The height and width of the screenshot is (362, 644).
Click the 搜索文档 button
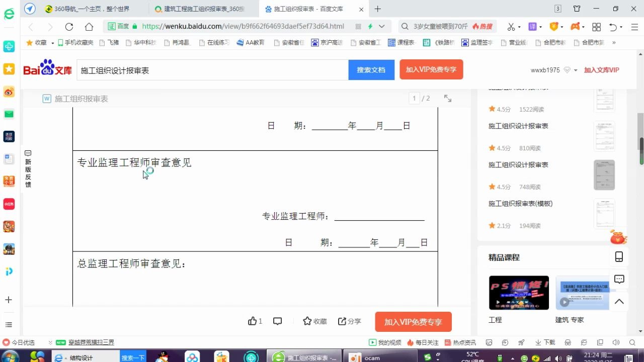tap(371, 70)
